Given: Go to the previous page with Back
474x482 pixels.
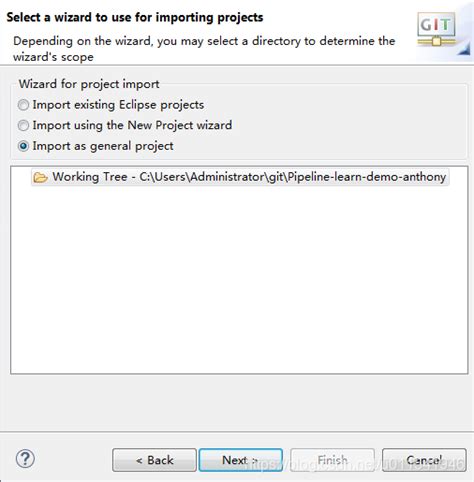Looking at the screenshot, I should pyautogui.click(x=154, y=460).
